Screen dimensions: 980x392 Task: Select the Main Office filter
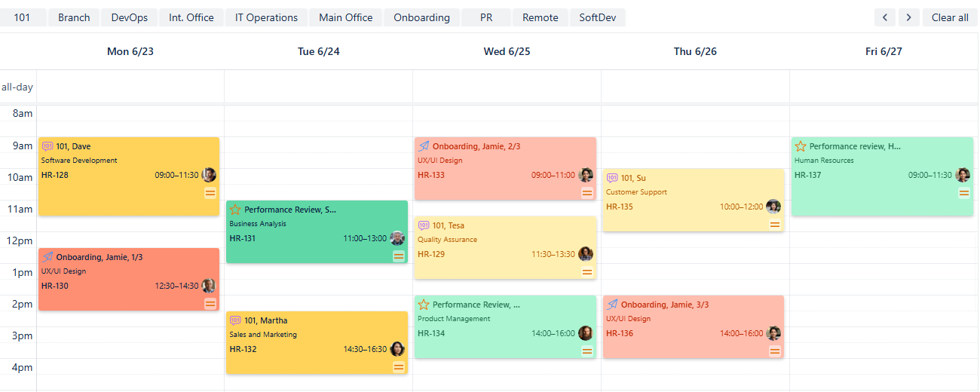[x=345, y=17]
